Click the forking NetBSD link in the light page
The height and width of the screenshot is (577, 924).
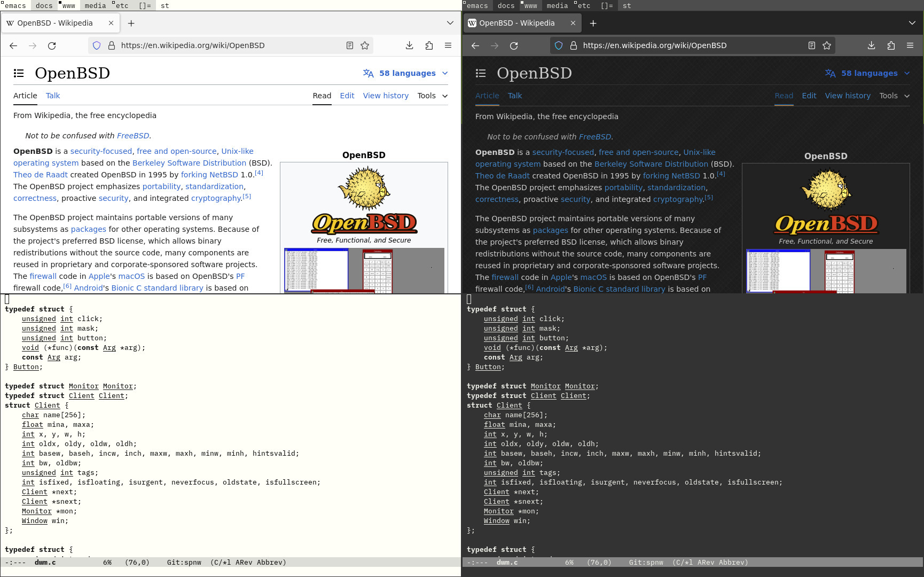[x=209, y=175]
